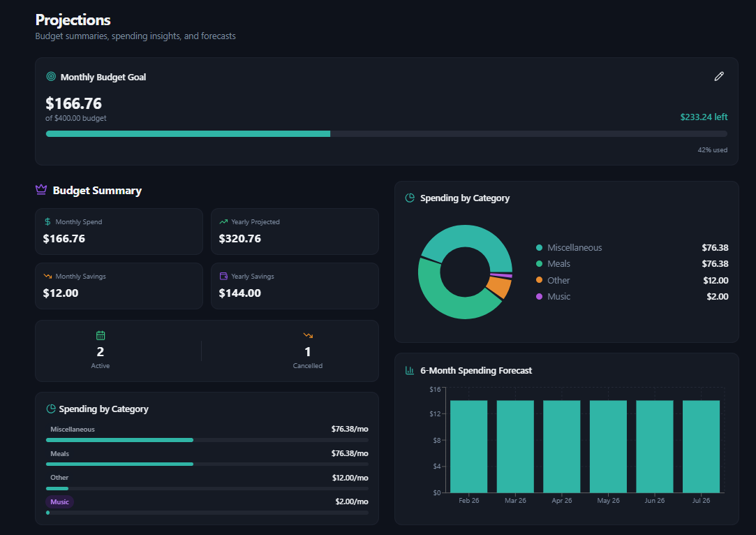The height and width of the screenshot is (535, 756).
Task: Click the pie icon beside the lower-left Spending by Category title
Action: (51, 409)
